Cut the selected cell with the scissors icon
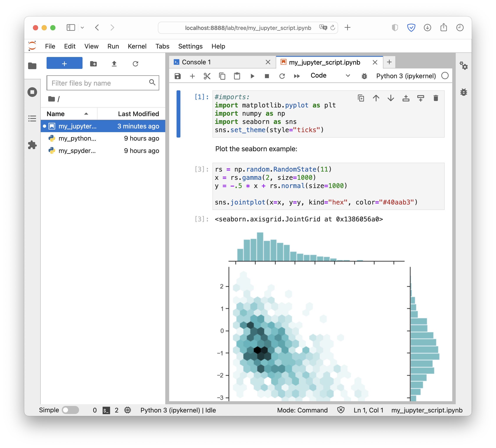Image resolution: width=496 pixels, height=448 pixels. [207, 76]
